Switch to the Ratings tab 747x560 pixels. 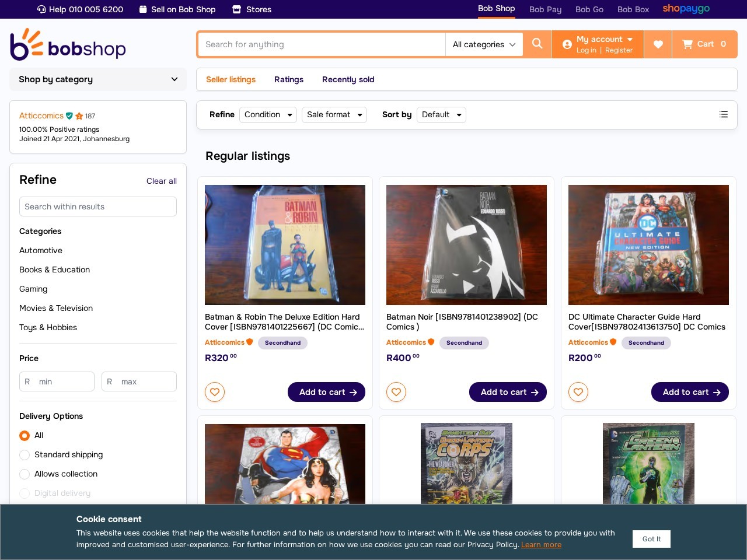coord(289,79)
